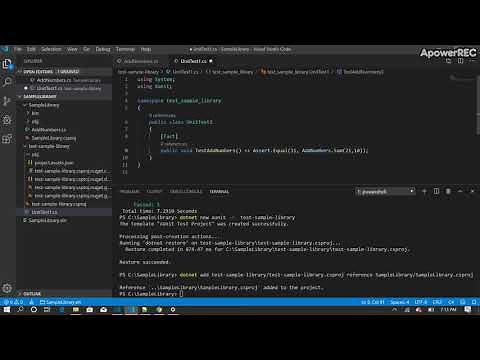480x360 pixels.
Task: Click the Cortana circle in taskbar
Action: click(x=34, y=310)
